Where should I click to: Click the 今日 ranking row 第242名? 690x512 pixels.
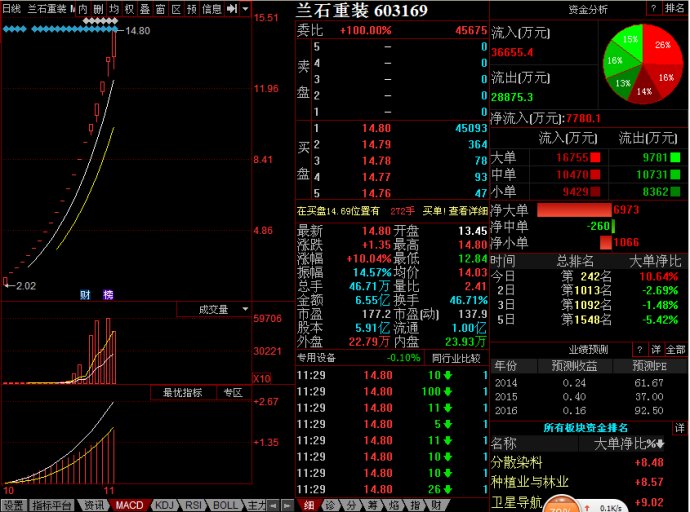point(589,277)
